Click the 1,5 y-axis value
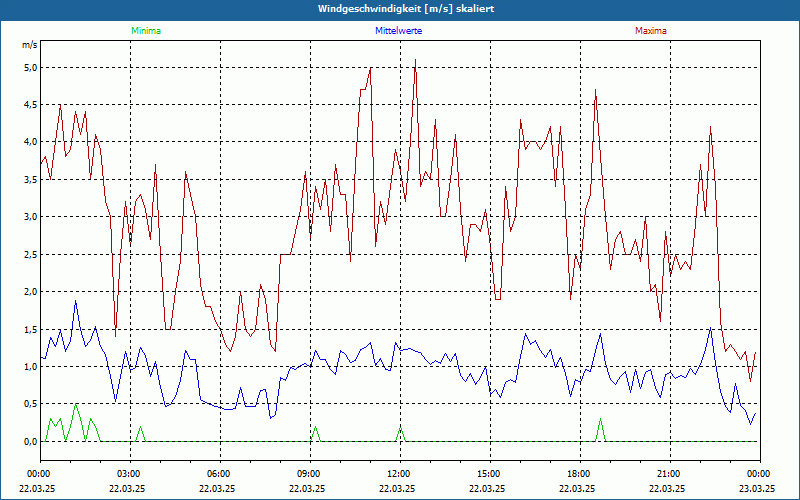The width and height of the screenshot is (800, 500). point(30,329)
